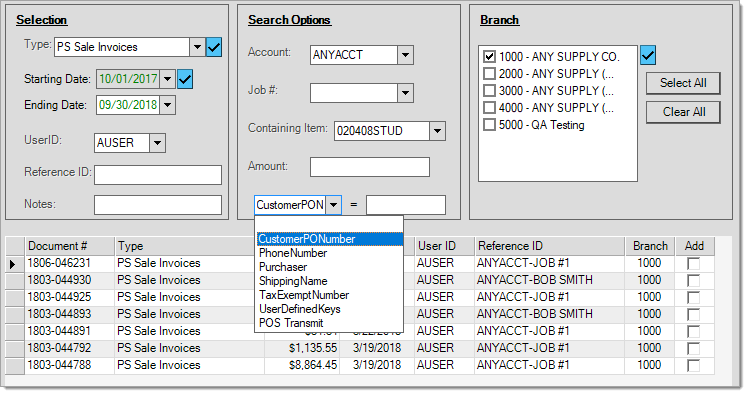Click the Starting Date value 10/01/2017
The height and width of the screenshot is (394, 747).
(x=128, y=79)
